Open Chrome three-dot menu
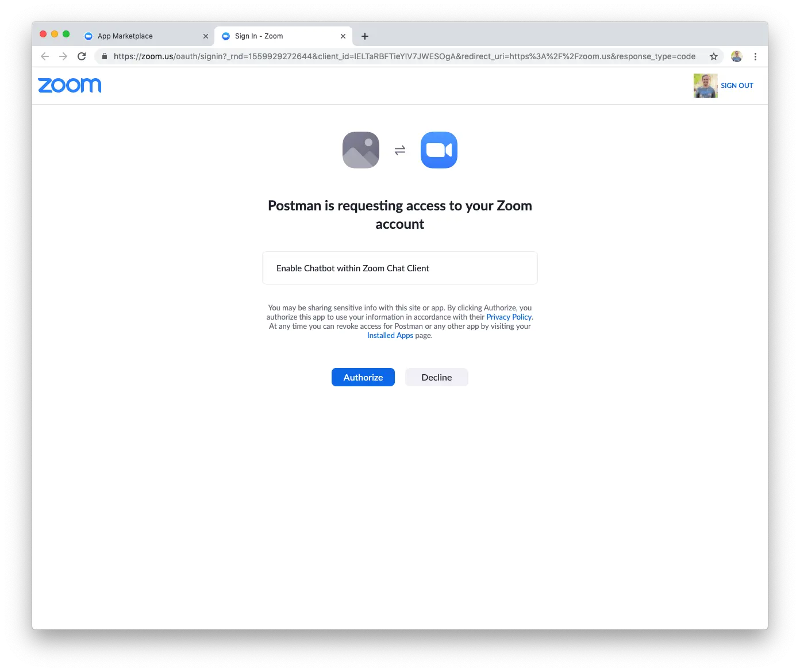 (755, 56)
